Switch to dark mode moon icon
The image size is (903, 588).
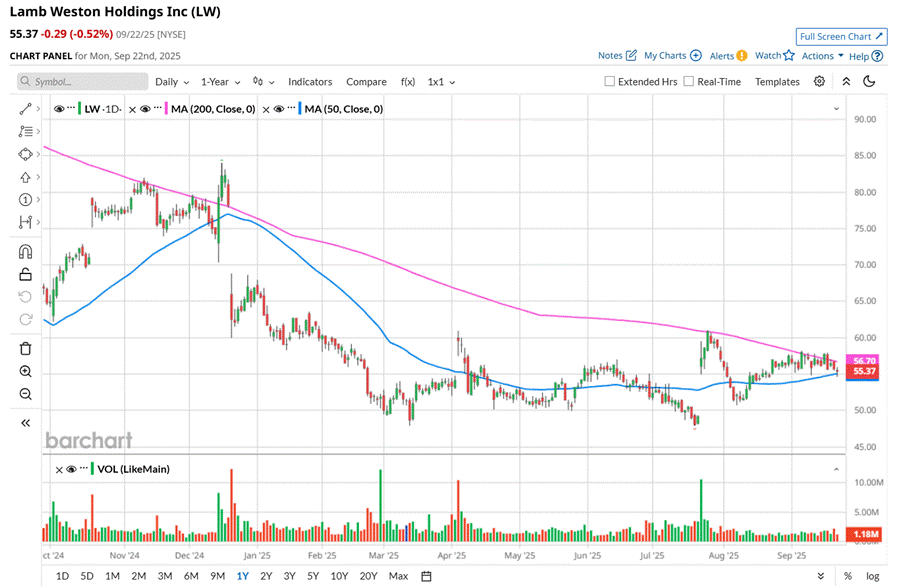coord(870,81)
